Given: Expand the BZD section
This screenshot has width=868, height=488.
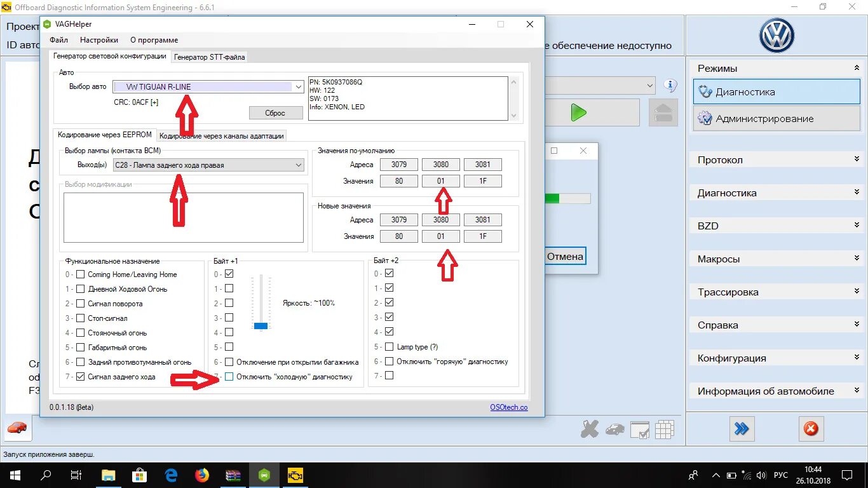Looking at the screenshot, I should coord(774,226).
